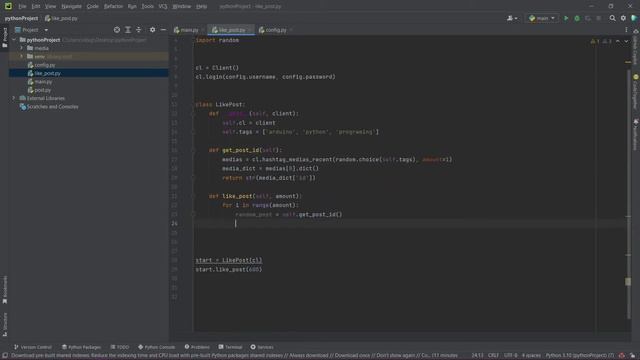Open the Refactor menu
The image size is (640, 360).
click(x=113, y=7)
